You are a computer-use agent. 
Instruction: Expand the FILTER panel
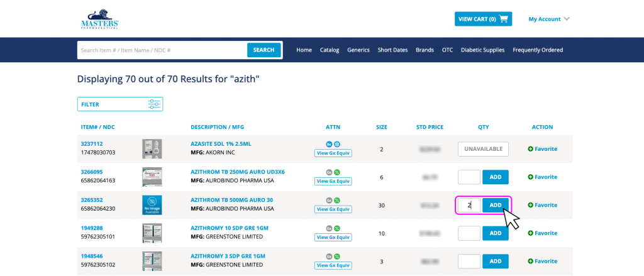coord(120,104)
